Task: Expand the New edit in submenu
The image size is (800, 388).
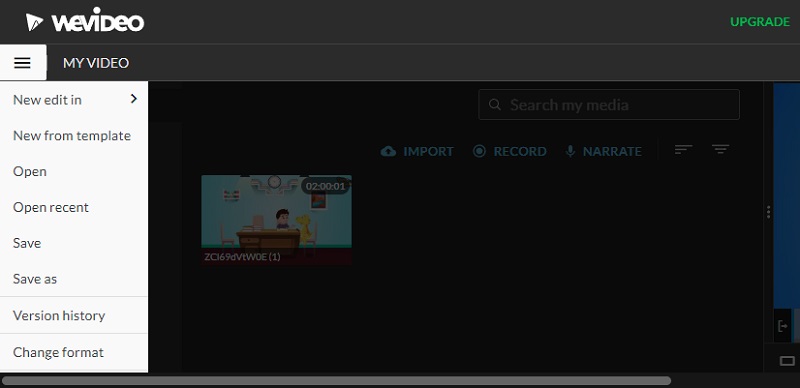Action: coord(74,100)
